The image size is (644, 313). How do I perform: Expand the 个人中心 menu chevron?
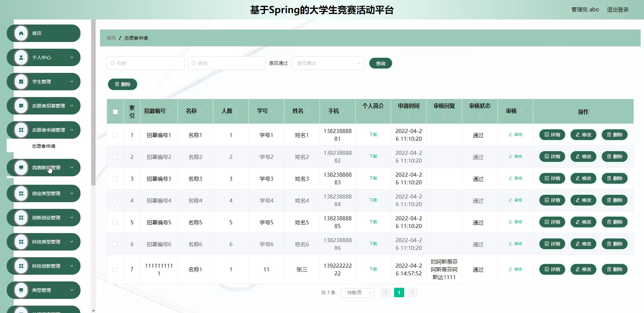click(x=72, y=57)
